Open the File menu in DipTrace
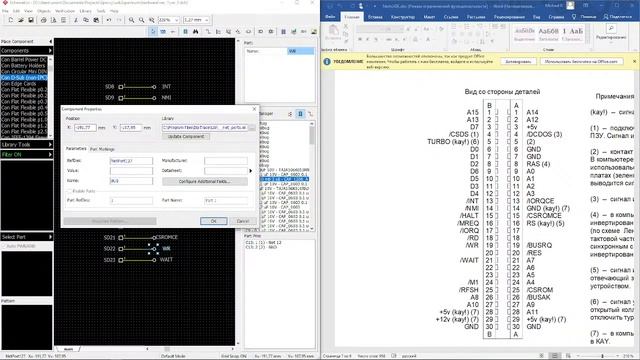 pyautogui.click(x=5, y=11)
